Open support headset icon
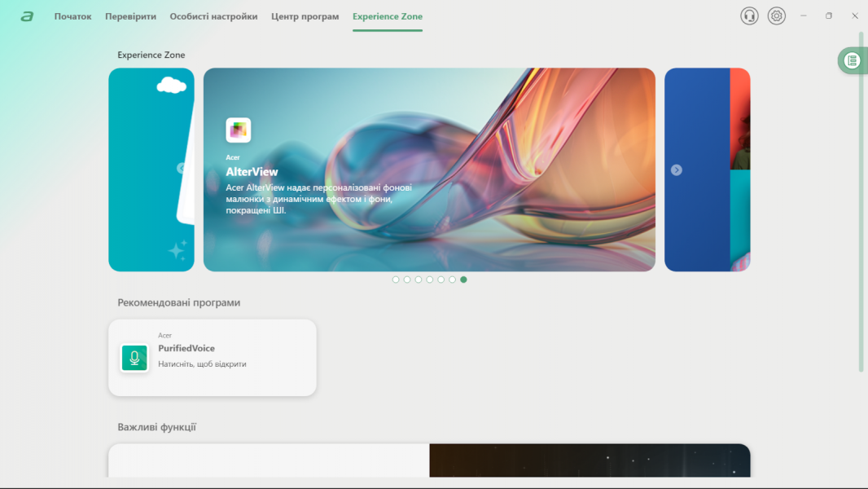 749,15
